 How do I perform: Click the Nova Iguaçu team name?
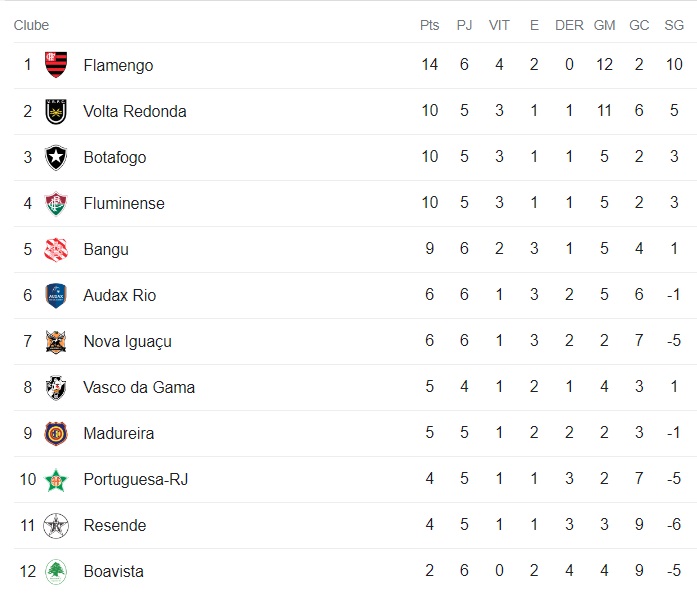[x=127, y=341]
